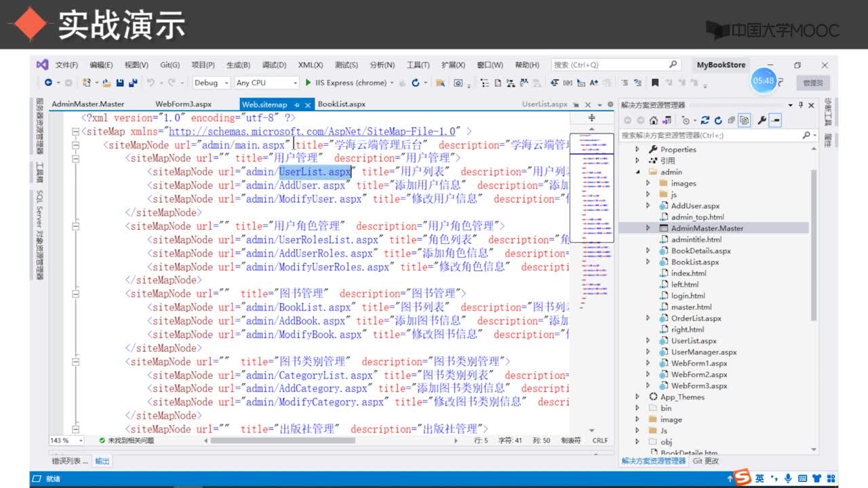The height and width of the screenshot is (488, 868).
Task: Collapse the 图书管理 siteMapNode outline
Action: (75, 294)
